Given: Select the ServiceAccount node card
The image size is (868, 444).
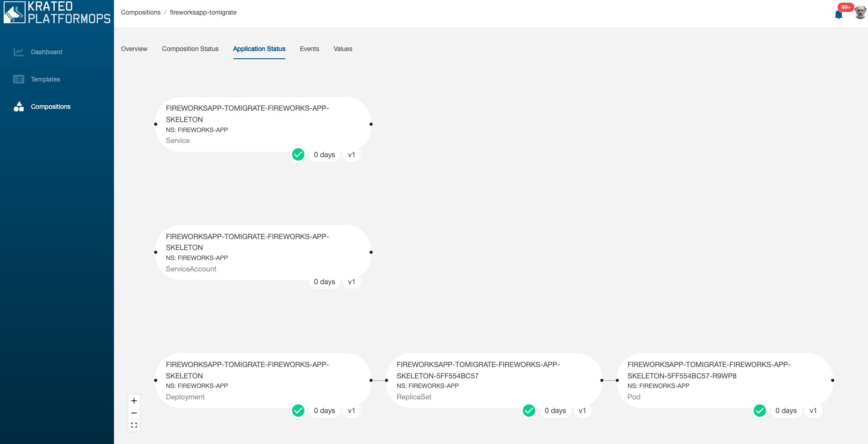Looking at the screenshot, I should point(263,252).
